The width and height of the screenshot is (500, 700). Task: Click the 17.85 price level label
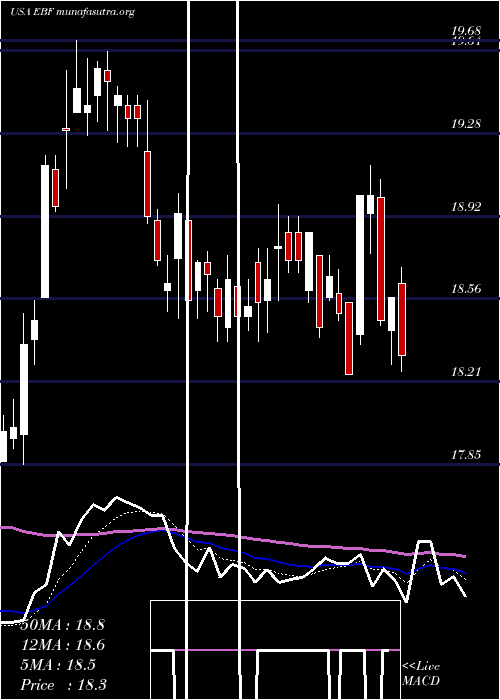(x=466, y=454)
